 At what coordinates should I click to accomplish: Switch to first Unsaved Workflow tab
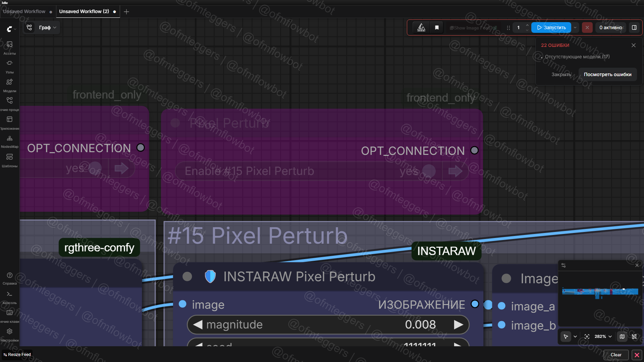click(x=24, y=11)
